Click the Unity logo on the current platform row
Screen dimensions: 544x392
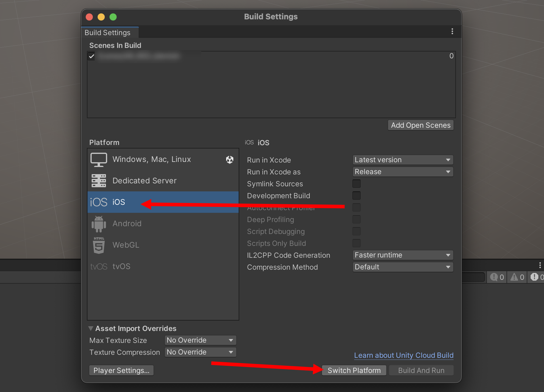point(230,160)
